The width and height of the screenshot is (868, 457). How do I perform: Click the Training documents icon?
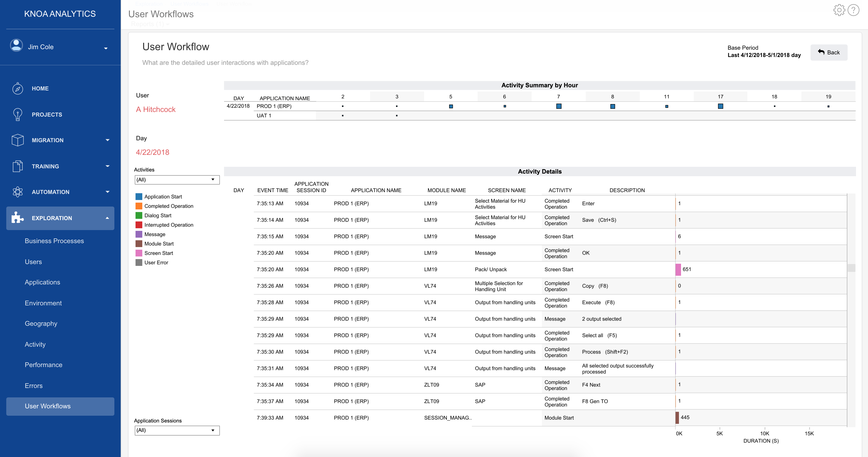(17, 166)
